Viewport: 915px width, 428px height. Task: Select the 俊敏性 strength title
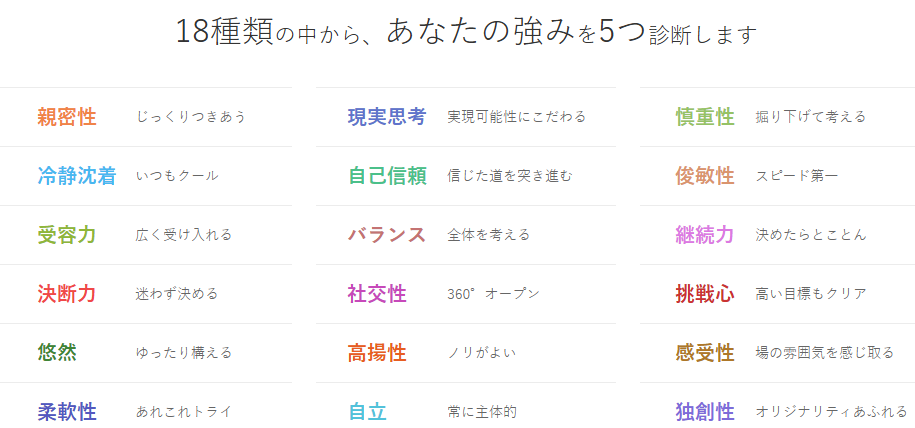705,176
